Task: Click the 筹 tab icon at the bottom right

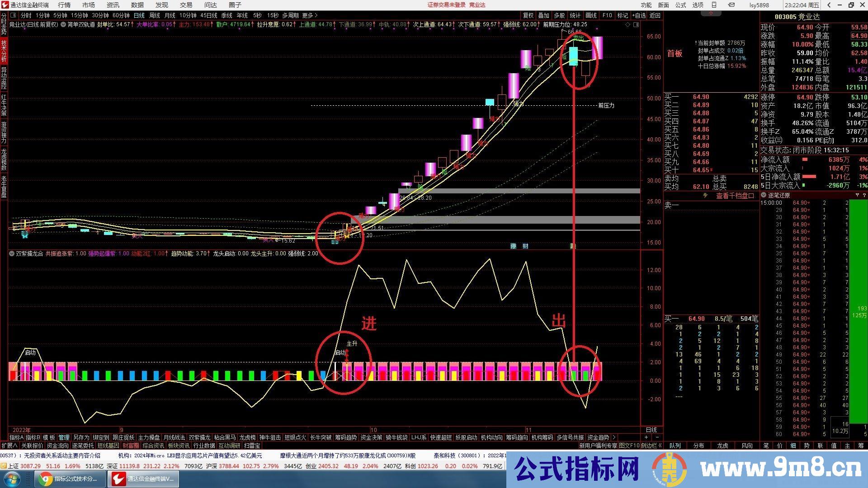Action: tap(861, 446)
